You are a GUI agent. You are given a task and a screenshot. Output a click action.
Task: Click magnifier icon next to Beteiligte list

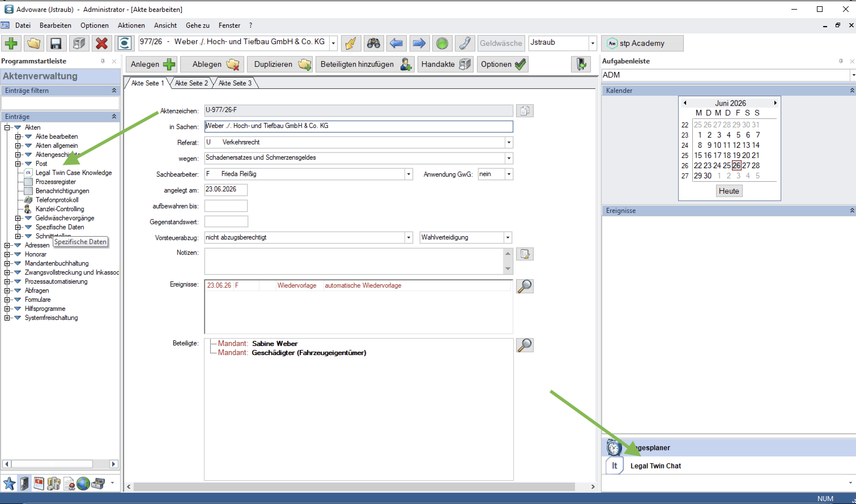point(525,345)
